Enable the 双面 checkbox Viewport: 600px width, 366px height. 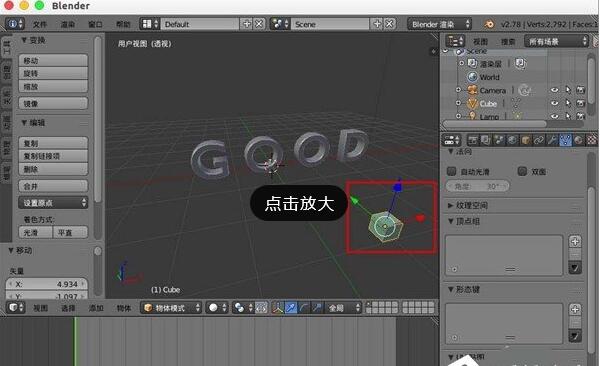pyautogui.click(x=522, y=171)
